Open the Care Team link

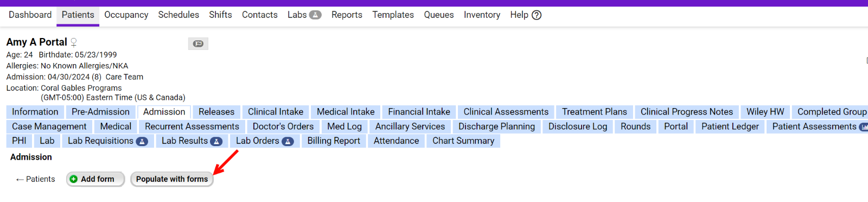124,77
